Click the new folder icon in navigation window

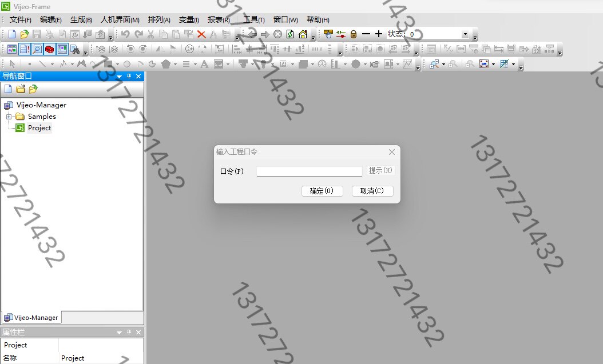pyautogui.click(x=21, y=89)
